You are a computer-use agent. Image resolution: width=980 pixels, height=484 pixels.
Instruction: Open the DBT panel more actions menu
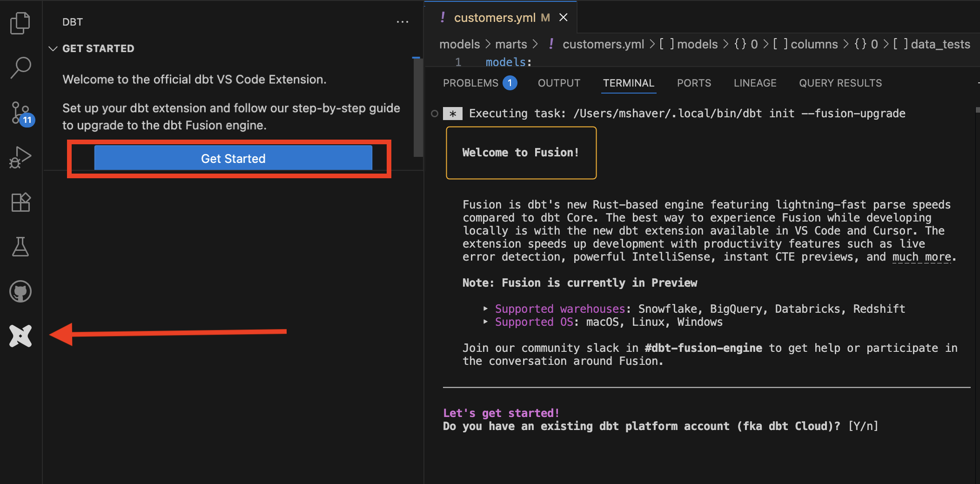(403, 21)
